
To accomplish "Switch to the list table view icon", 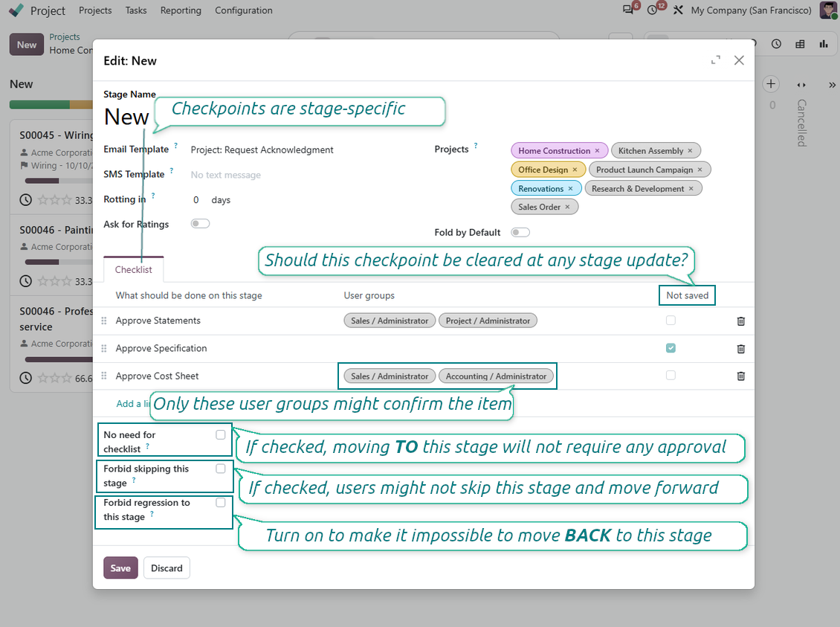I will point(800,44).
